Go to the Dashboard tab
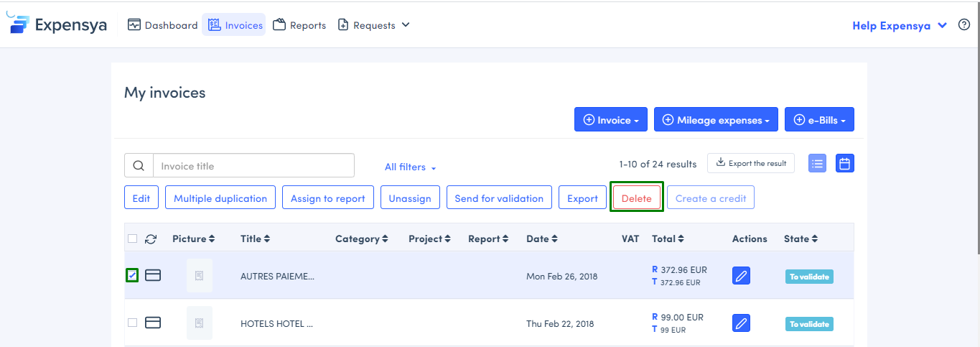Viewport: 980px width, 347px height. (162, 25)
